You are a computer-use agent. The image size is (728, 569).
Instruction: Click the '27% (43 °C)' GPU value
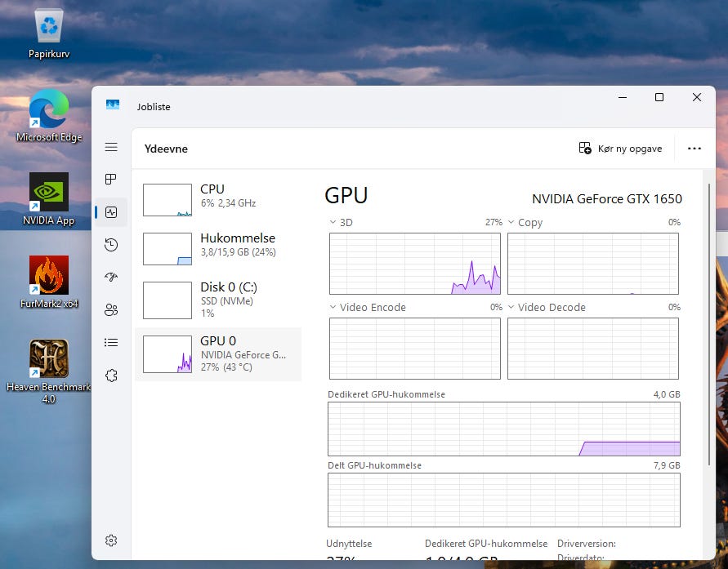tap(226, 367)
